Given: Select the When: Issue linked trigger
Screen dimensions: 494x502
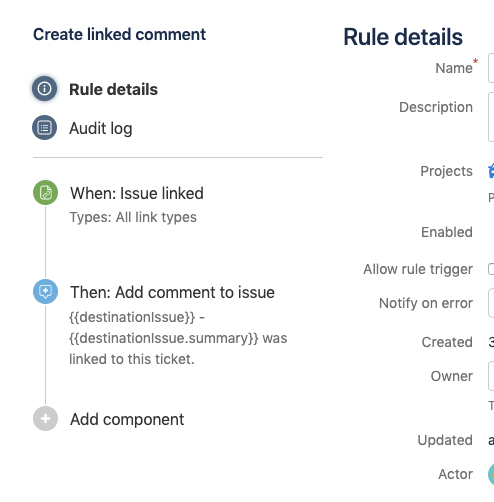Looking at the screenshot, I should point(137,193).
